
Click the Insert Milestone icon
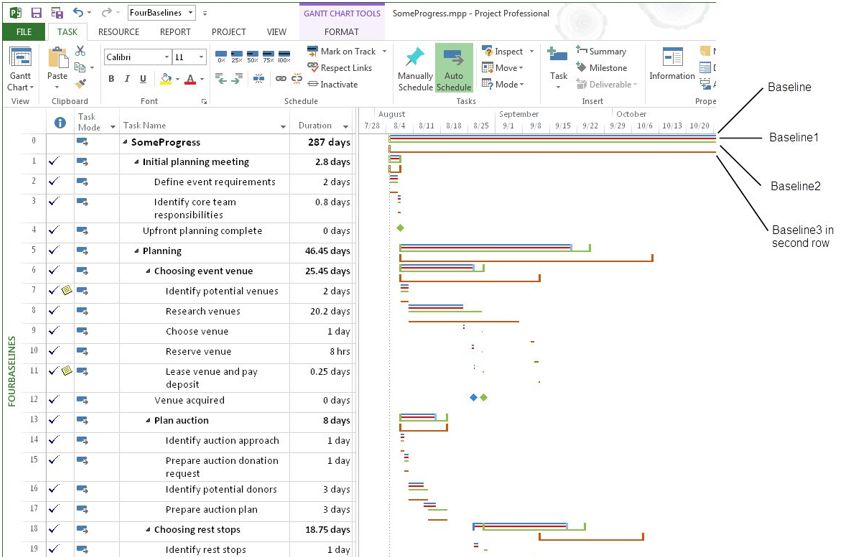(x=581, y=67)
